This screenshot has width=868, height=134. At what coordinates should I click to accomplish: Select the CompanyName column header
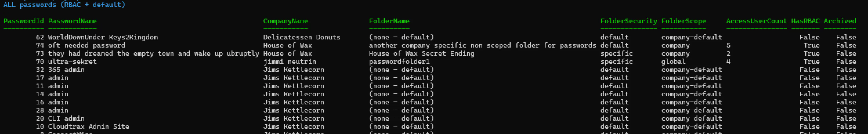click(x=285, y=21)
